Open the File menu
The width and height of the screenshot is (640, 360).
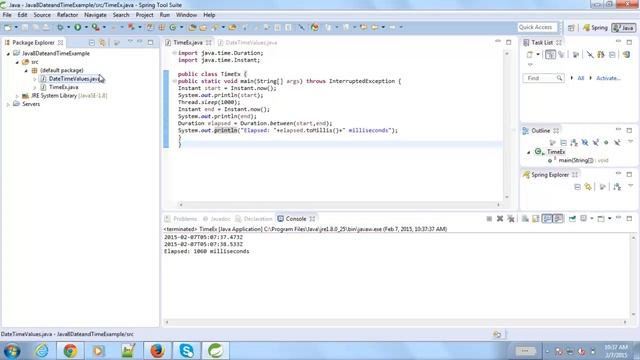[7, 15]
